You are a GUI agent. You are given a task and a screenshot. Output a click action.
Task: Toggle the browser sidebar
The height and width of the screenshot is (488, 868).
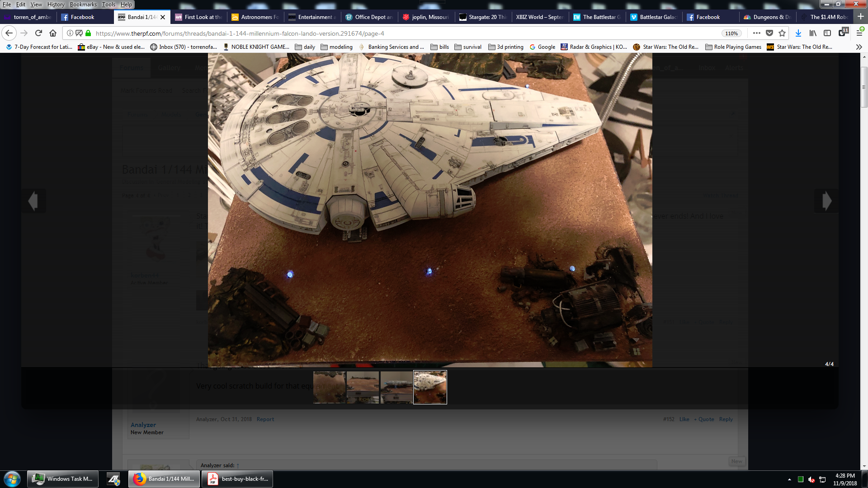click(x=827, y=33)
